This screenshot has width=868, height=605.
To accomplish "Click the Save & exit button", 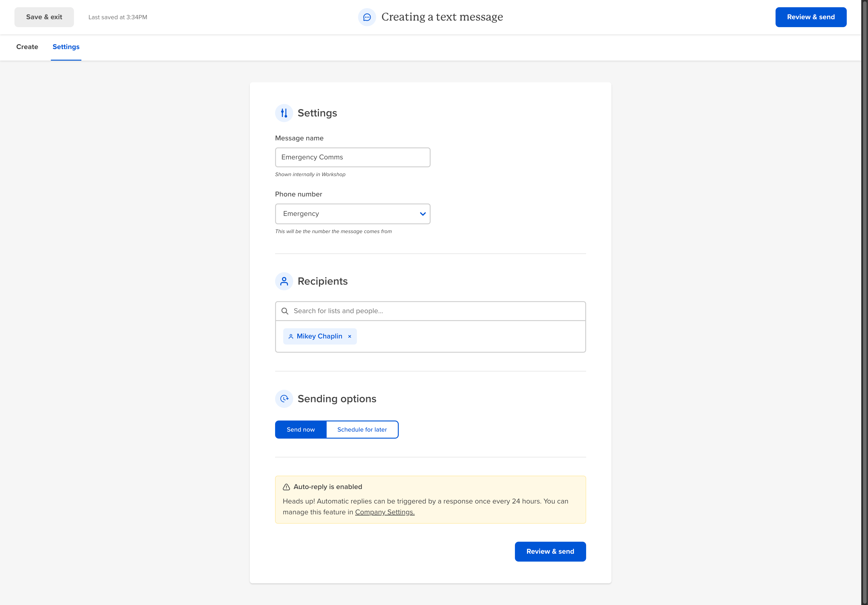I will (x=44, y=17).
